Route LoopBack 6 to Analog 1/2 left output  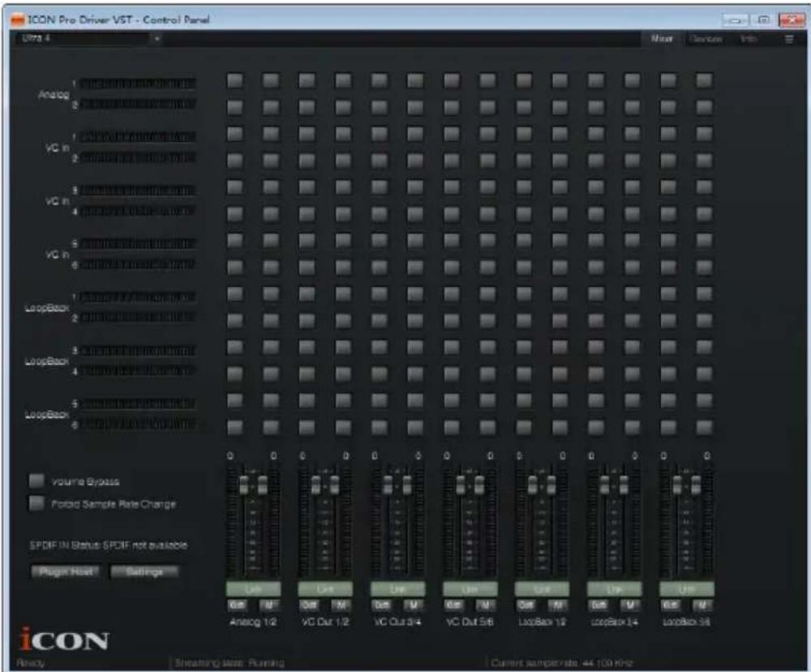click(235, 427)
